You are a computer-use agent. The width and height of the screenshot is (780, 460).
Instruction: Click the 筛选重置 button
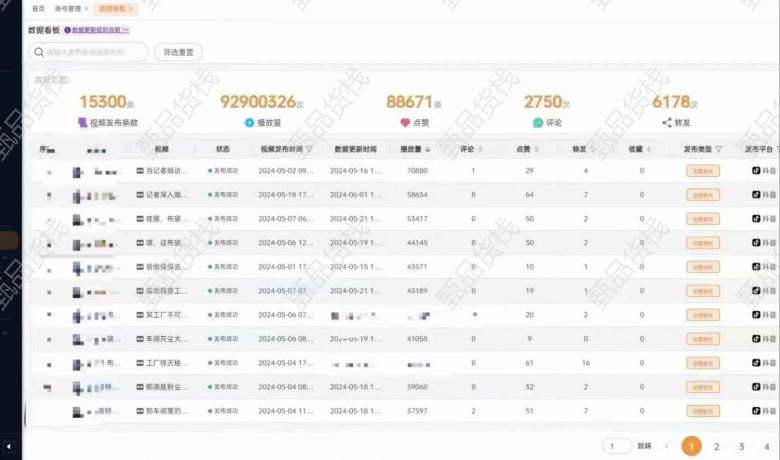tap(178, 52)
